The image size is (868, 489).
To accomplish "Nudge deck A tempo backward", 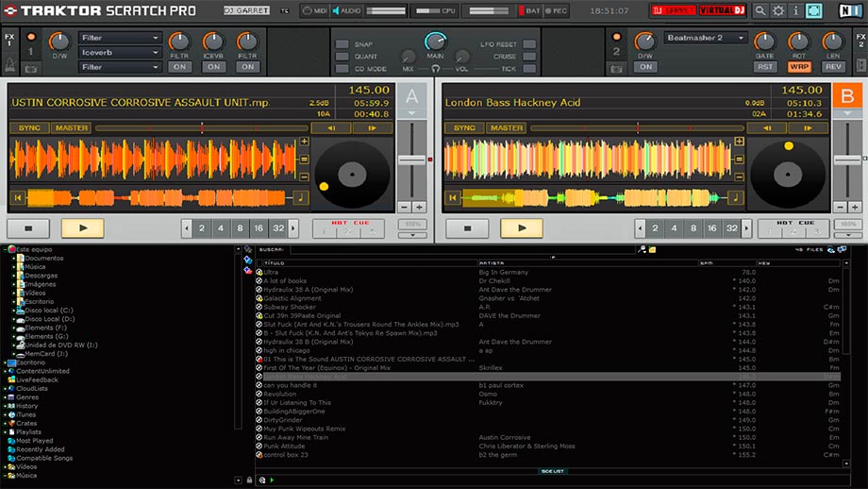I will pos(331,128).
